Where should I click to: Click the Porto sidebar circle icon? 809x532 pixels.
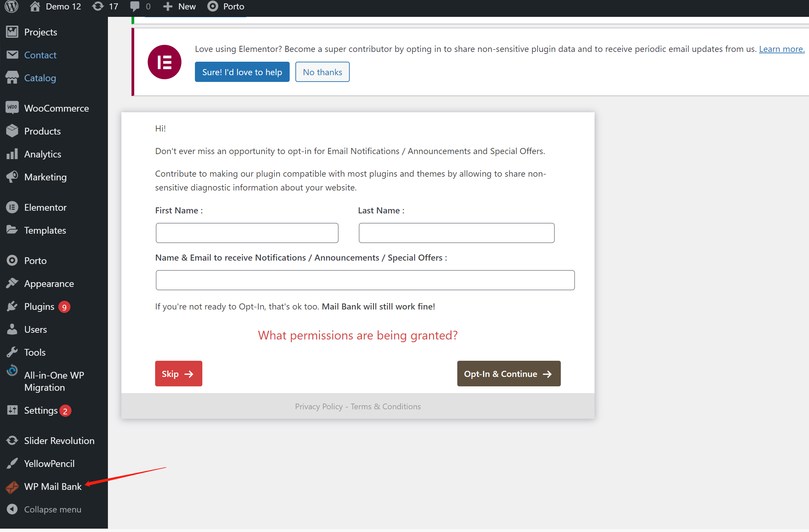(x=12, y=261)
